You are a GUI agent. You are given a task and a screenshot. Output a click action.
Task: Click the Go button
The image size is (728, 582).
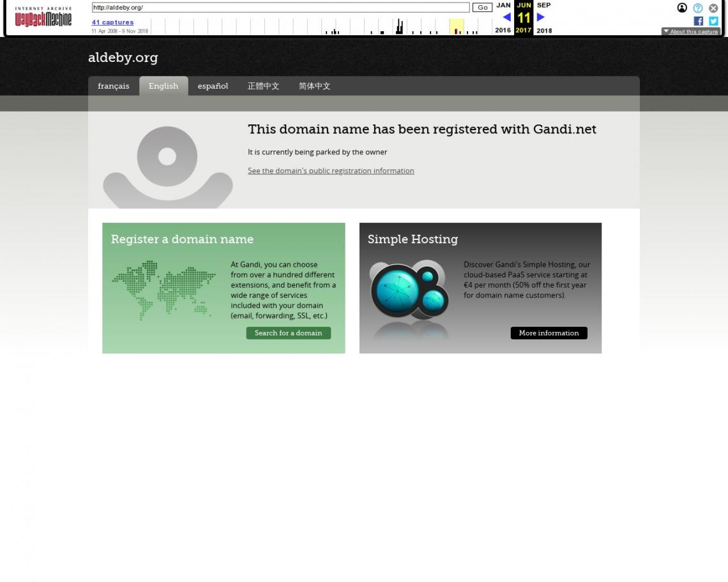tap(482, 8)
